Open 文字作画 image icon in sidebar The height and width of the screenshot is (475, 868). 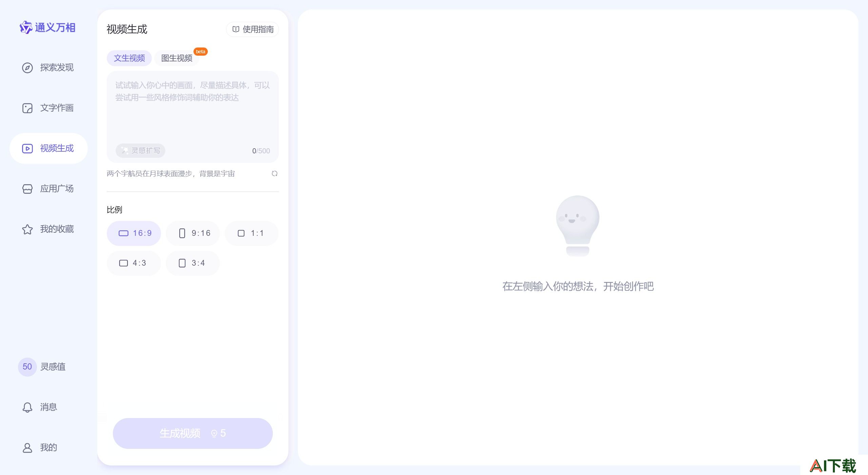click(27, 108)
